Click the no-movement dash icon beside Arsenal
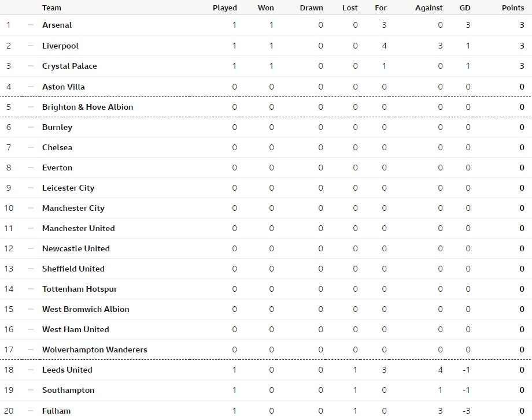 (x=31, y=25)
